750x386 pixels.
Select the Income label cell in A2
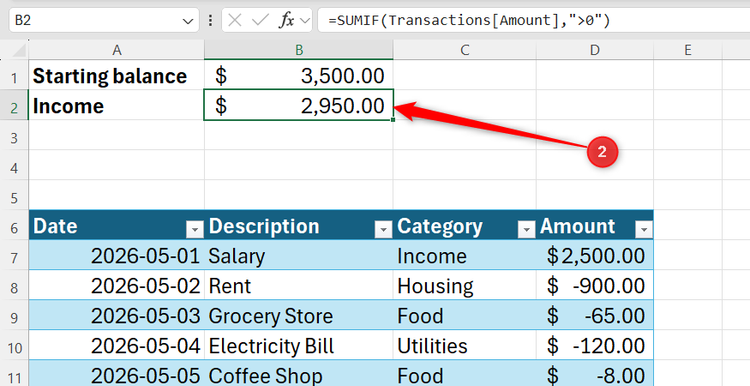point(116,106)
